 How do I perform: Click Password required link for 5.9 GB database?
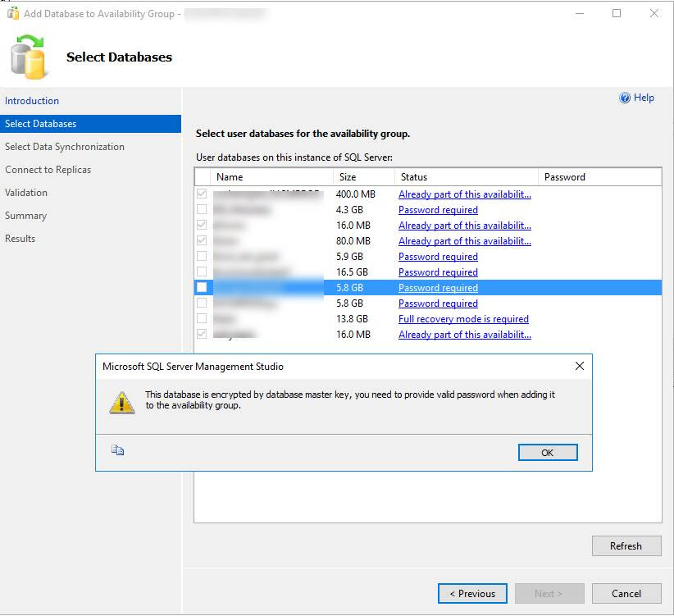coord(438,257)
